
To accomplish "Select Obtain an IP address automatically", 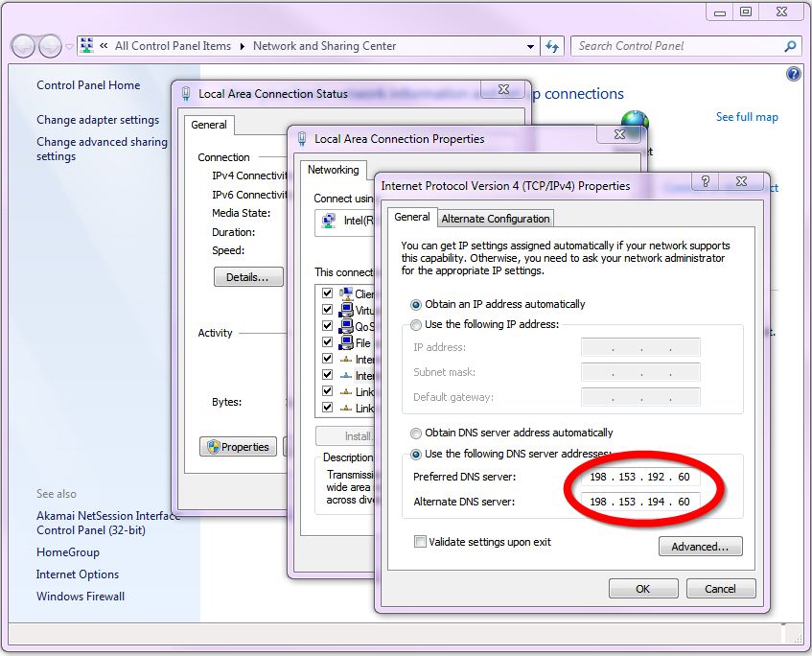I will pos(416,304).
